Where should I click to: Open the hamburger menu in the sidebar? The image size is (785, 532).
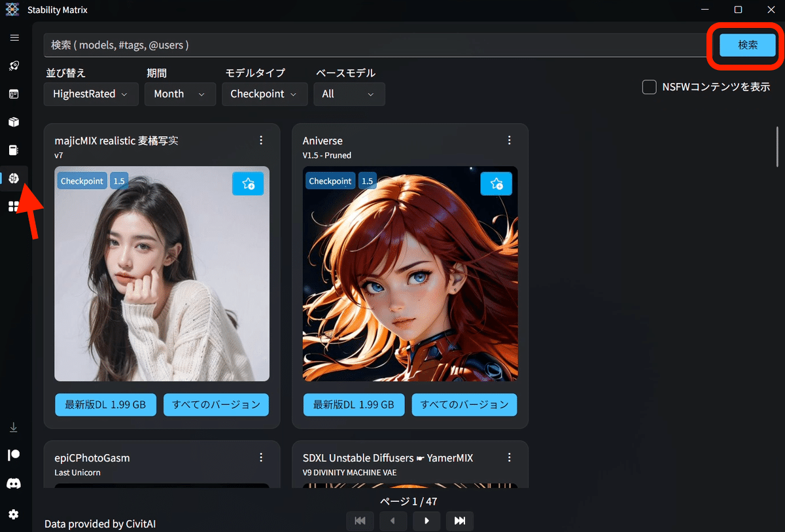point(14,37)
